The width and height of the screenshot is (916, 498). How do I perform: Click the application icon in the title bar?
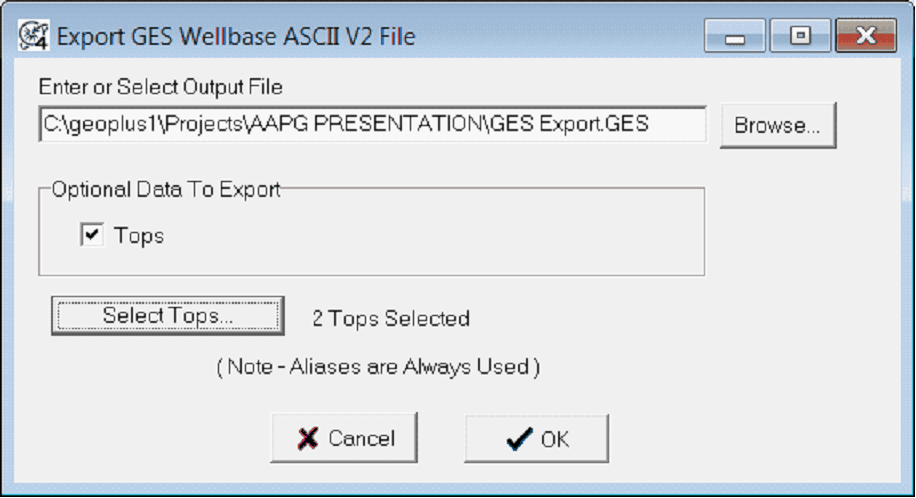tap(33, 37)
